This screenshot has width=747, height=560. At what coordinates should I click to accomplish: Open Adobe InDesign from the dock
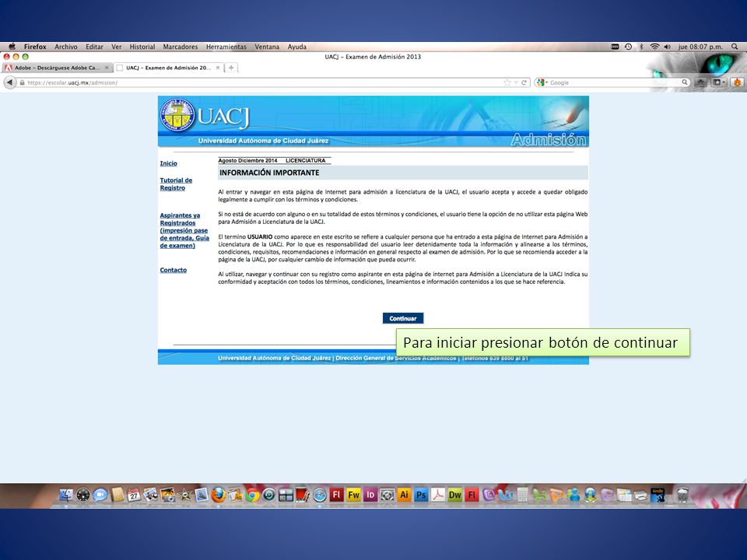(370, 495)
